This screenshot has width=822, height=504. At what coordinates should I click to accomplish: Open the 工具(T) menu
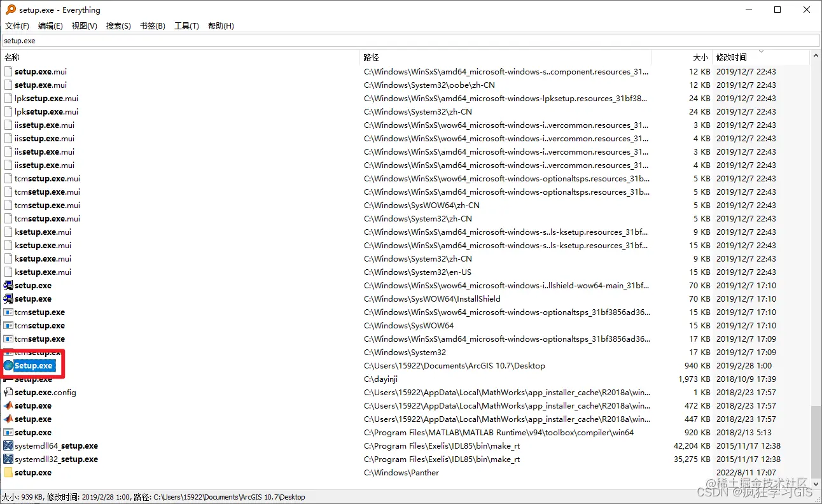pos(186,26)
